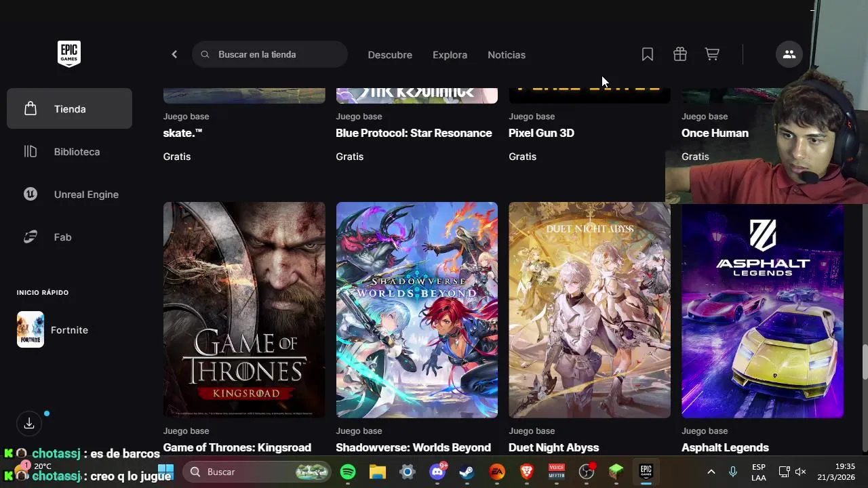Open the gift icon in header

click(680, 54)
